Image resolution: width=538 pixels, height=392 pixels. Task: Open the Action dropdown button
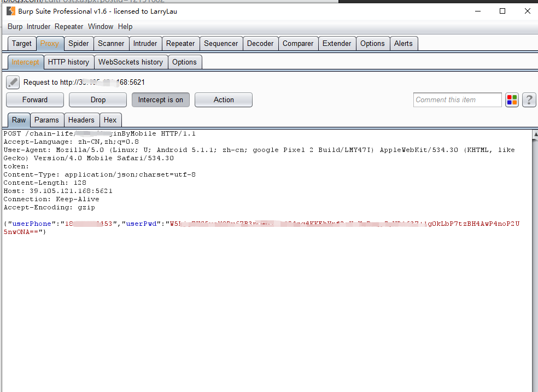point(224,100)
